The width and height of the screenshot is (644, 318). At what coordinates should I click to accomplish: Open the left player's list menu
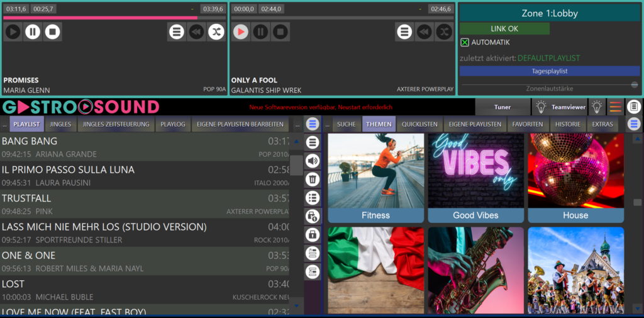177,31
